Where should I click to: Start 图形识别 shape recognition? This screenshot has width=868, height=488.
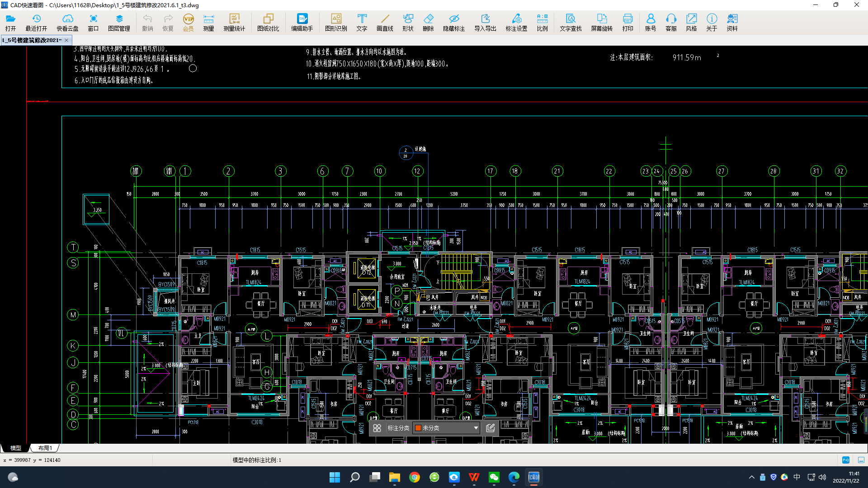pyautogui.click(x=336, y=22)
